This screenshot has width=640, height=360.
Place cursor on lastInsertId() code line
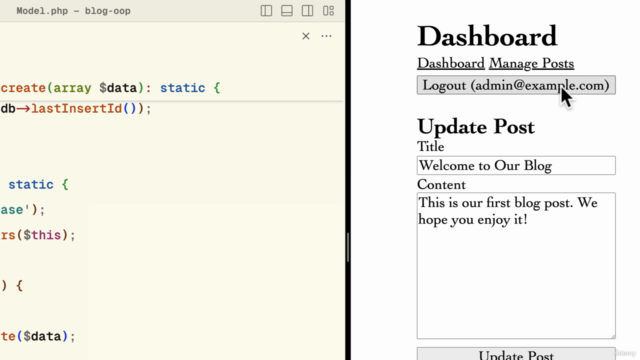[x=76, y=109]
